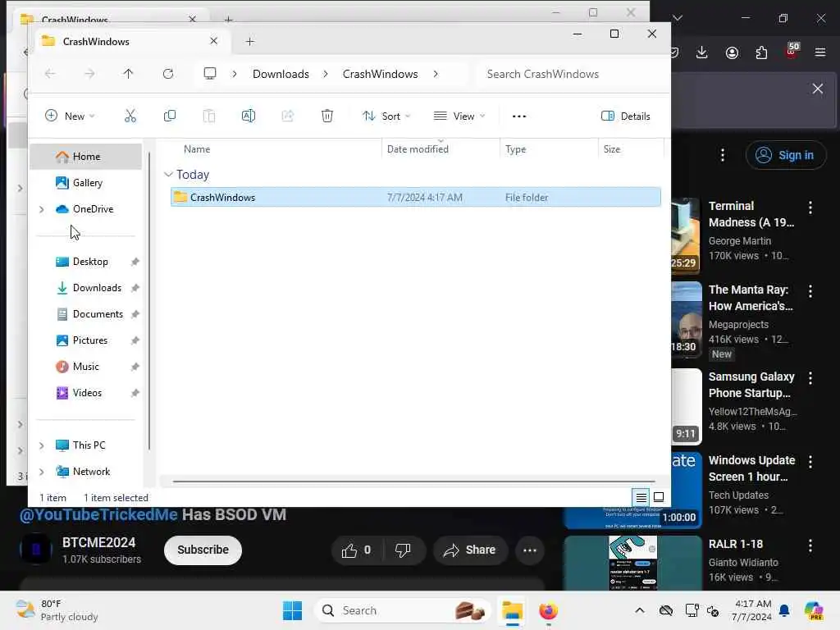Image resolution: width=840 pixels, height=630 pixels.
Task: Dislike the YouTube video thumbs down
Action: [403, 550]
